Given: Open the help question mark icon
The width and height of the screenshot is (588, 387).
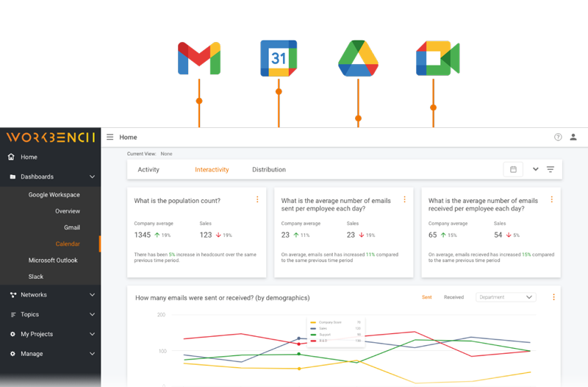Looking at the screenshot, I should coord(558,137).
